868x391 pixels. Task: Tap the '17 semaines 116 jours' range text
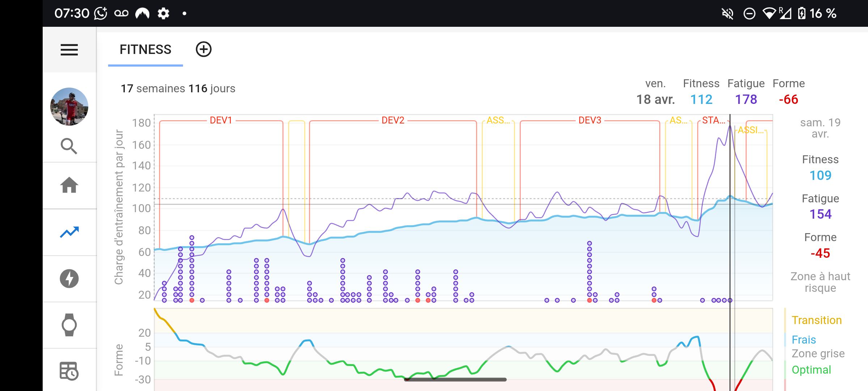[178, 88]
